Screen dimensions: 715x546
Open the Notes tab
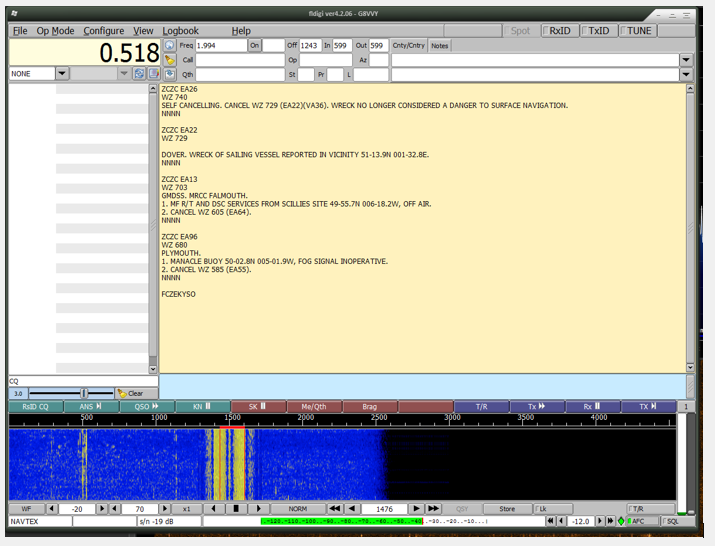(x=440, y=46)
